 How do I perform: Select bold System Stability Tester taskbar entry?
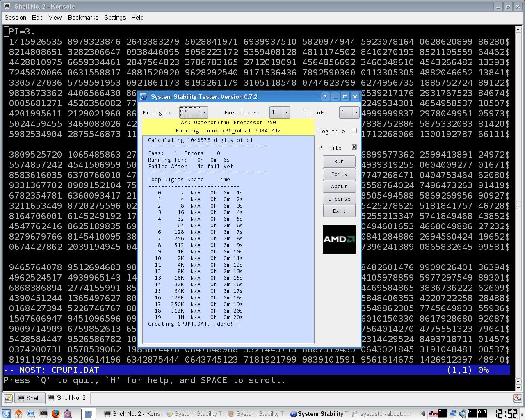(x=319, y=414)
